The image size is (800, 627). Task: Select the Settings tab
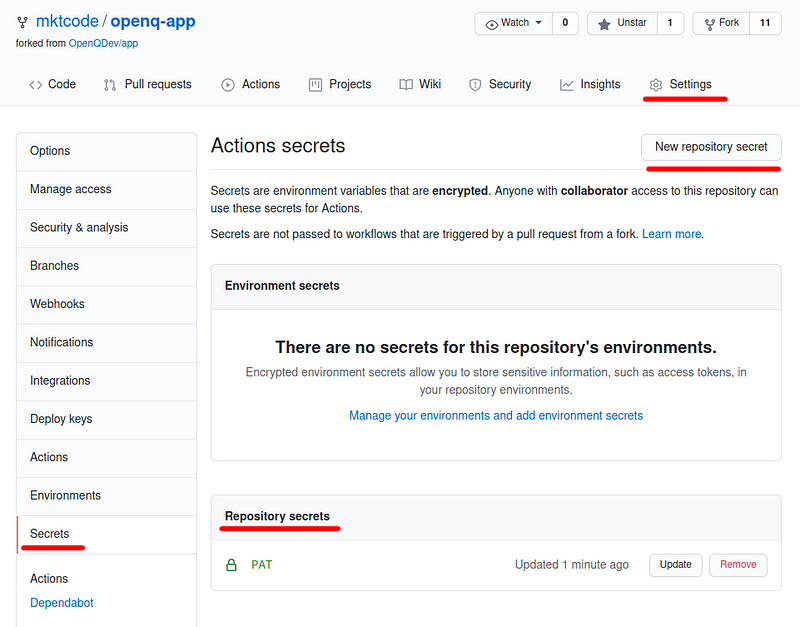(680, 84)
